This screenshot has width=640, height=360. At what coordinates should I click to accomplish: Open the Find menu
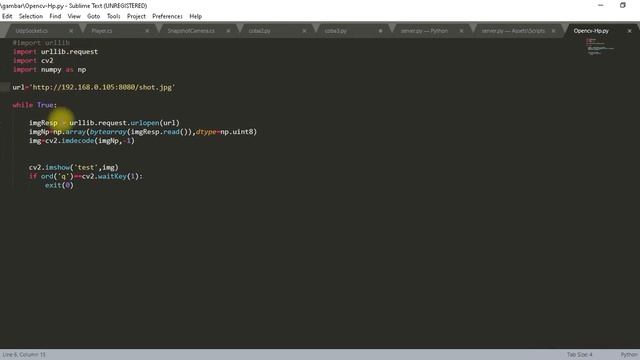55,16
